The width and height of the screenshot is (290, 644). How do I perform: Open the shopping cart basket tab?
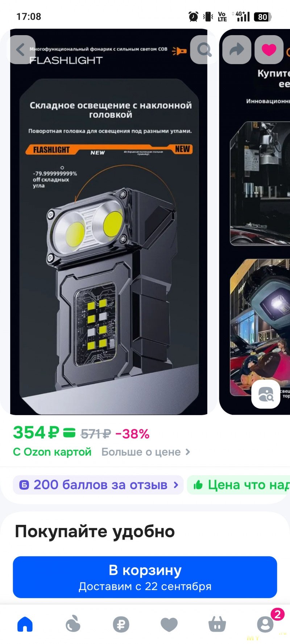pos(217,624)
